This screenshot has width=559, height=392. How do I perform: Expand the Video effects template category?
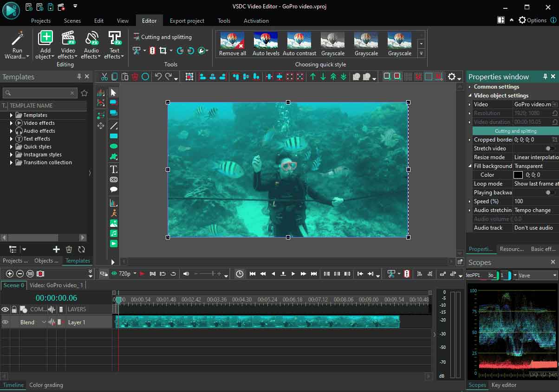point(12,122)
